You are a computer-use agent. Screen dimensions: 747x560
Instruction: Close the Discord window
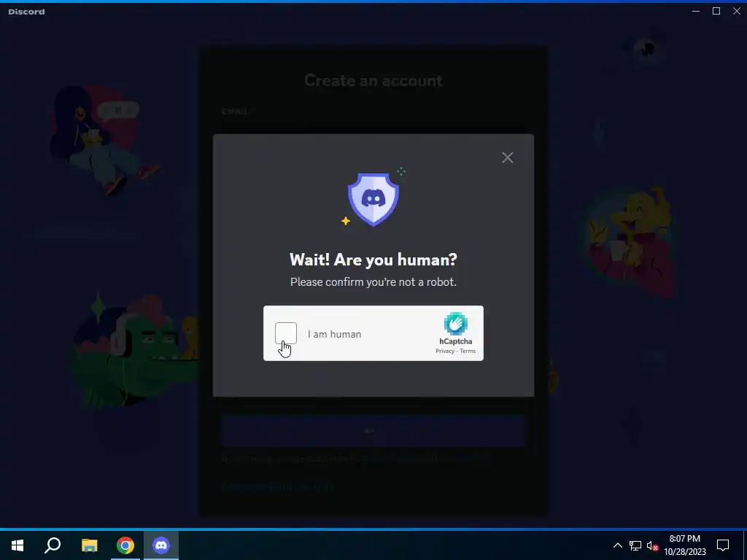click(737, 11)
